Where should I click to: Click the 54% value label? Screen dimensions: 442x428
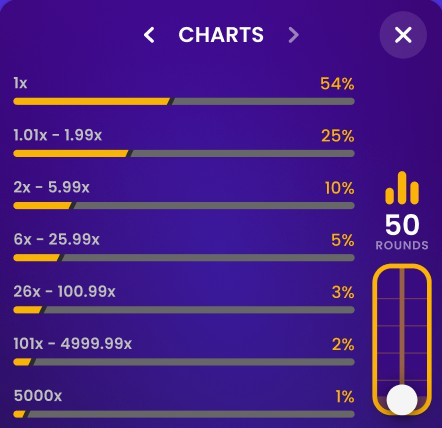[x=337, y=84]
